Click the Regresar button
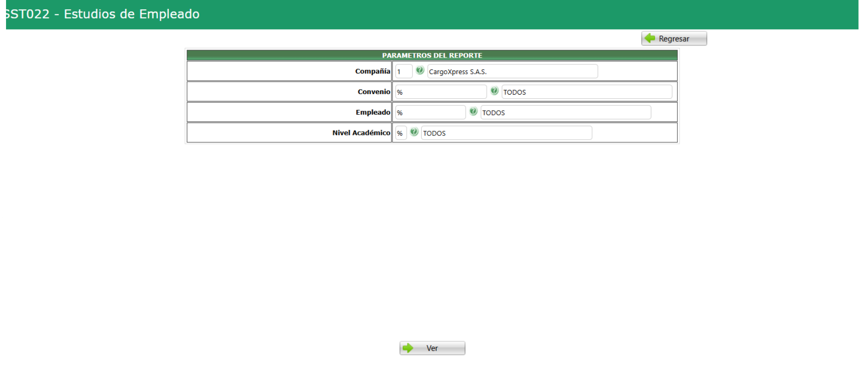The height and width of the screenshot is (365, 868). (x=674, y=38)
